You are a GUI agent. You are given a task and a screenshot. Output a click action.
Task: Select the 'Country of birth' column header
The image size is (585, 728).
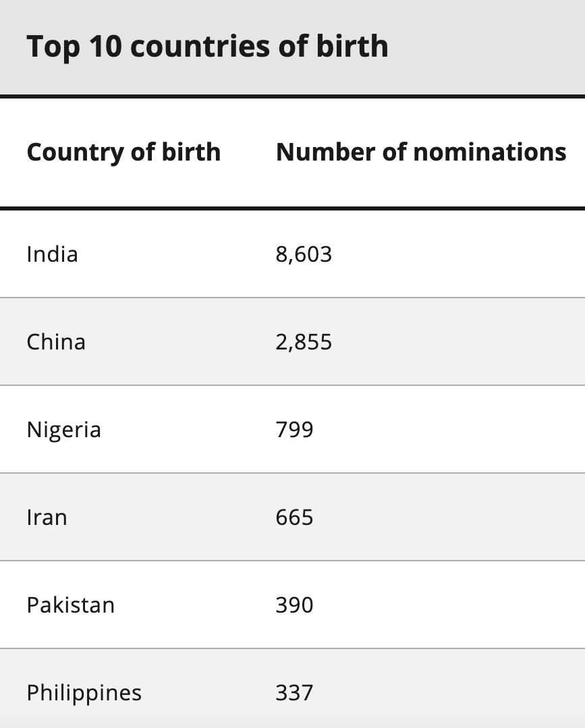pyautogui.click(x=123, y=152)
